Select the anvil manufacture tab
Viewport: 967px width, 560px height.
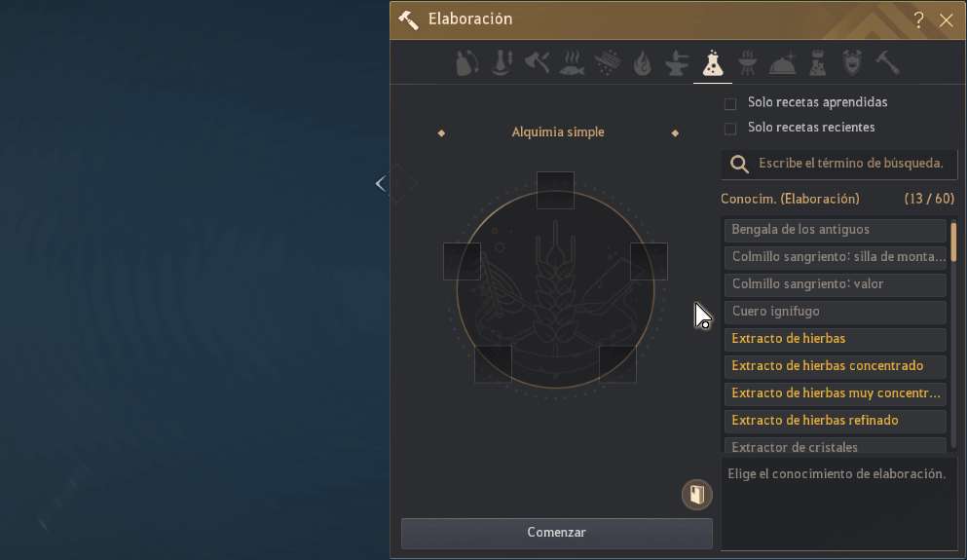[676, 64]
